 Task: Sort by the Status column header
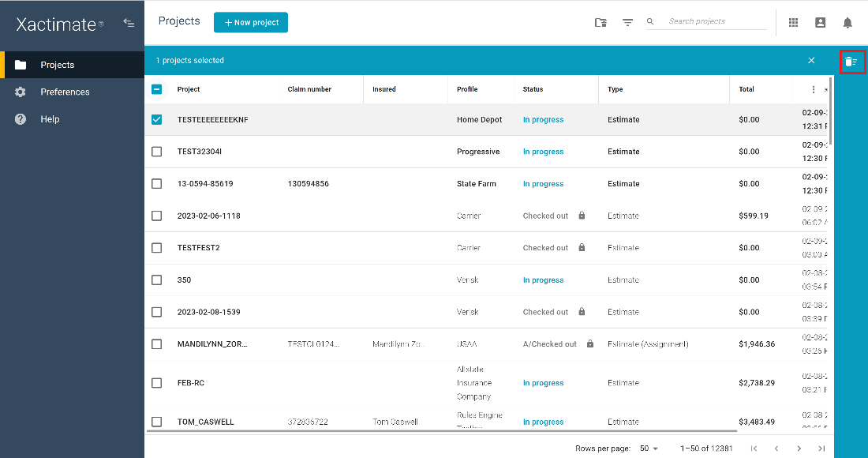(533, 89)
